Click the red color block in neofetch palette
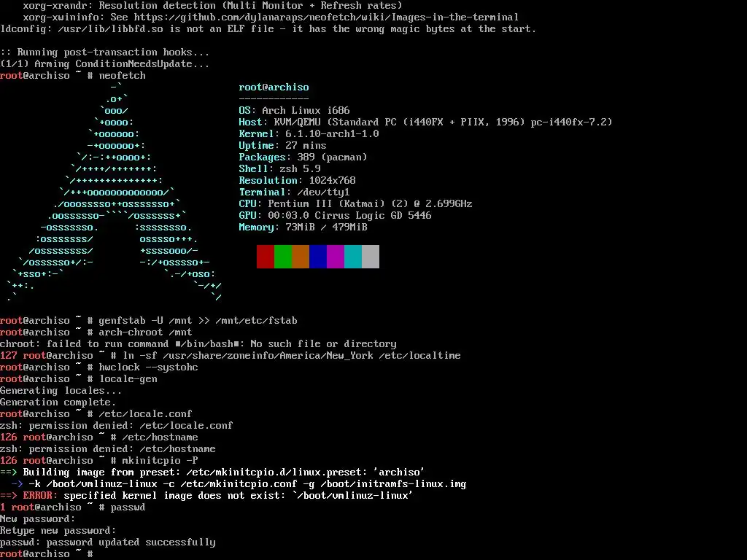The width and height of the screenshot is (747, 560). pos(266,257)
